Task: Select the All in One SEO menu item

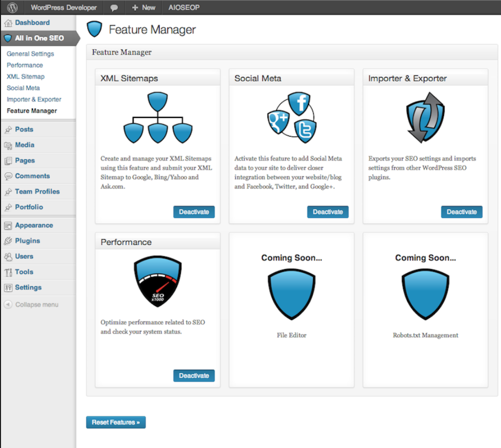Action: click(x=39, y=38)
